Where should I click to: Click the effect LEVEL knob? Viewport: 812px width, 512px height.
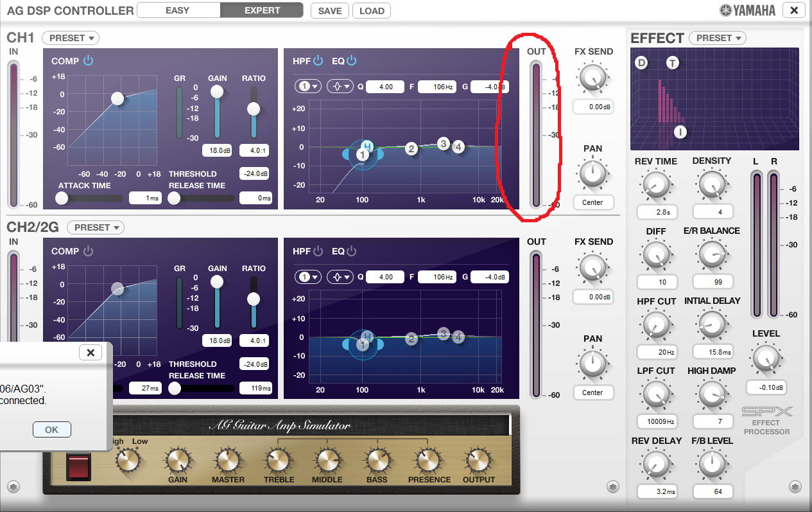(765, 359)
